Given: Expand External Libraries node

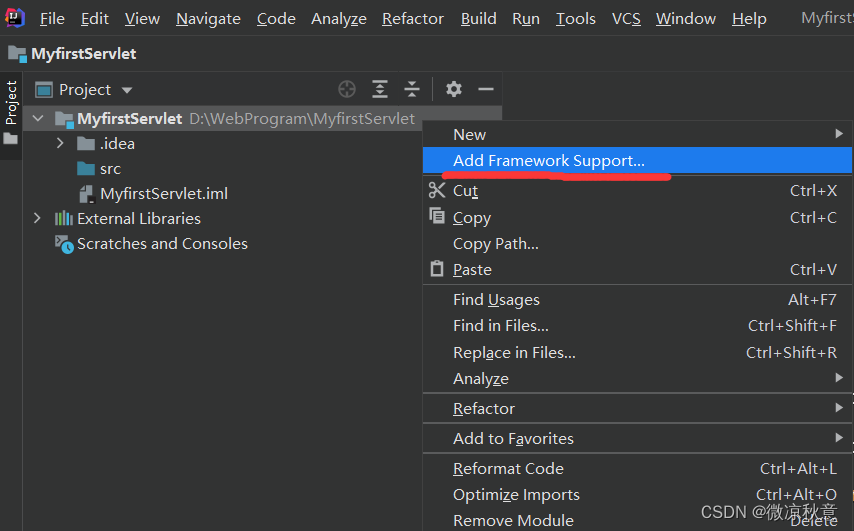Looking at the screenshot, I should click(x=38, y=219).
